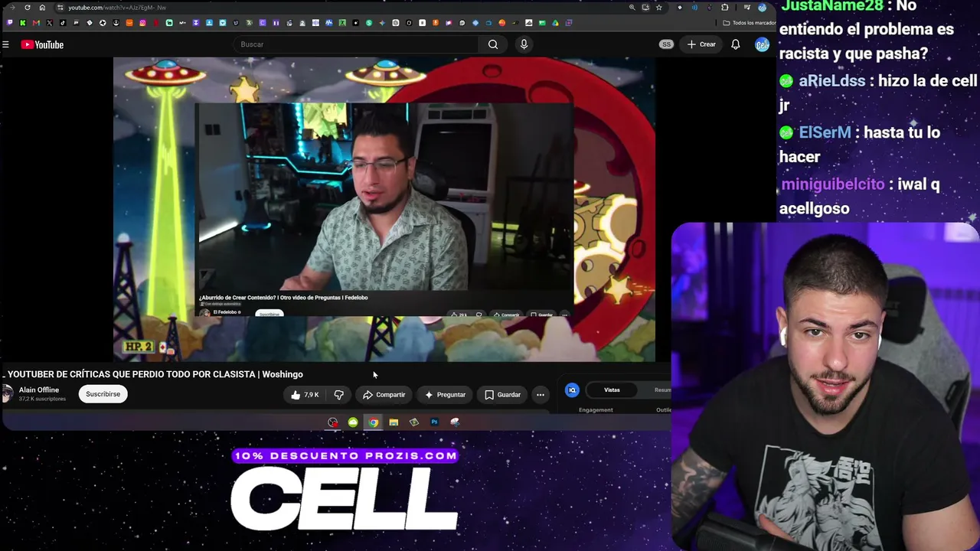Screen dimensions: 980x551
Task: Subscribe with the Suscribirse button
Action: [x=103, y=394]
